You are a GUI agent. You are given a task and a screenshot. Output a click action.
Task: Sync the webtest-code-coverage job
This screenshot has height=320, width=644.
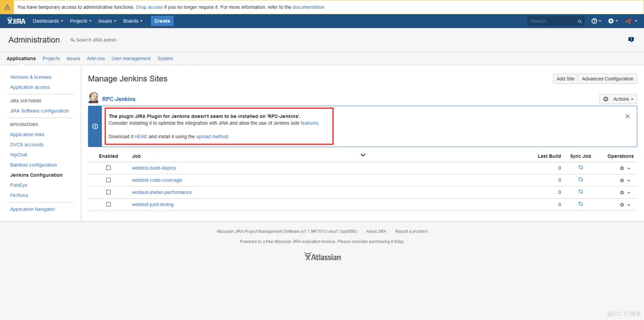581,180
